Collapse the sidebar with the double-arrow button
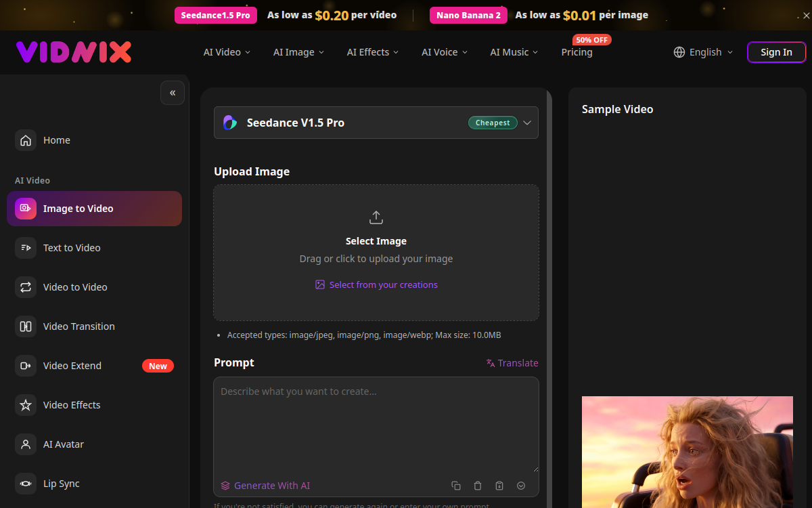 pos(173,93)
